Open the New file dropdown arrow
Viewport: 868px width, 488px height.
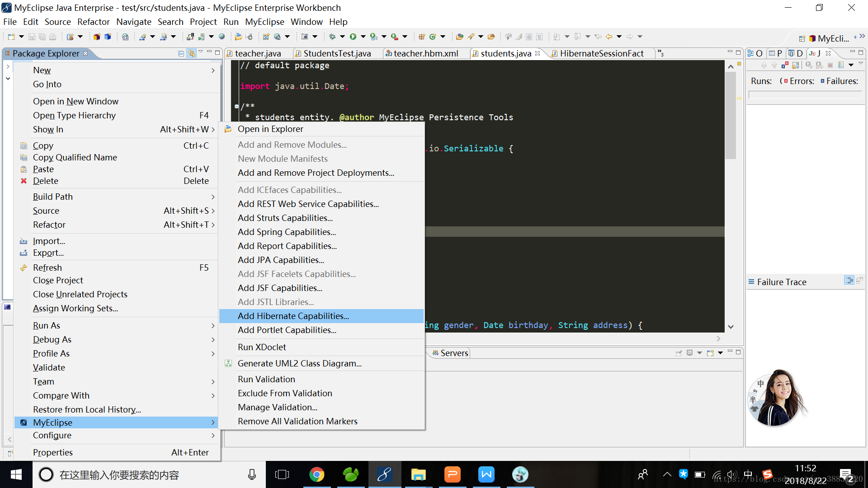(21, 37)
